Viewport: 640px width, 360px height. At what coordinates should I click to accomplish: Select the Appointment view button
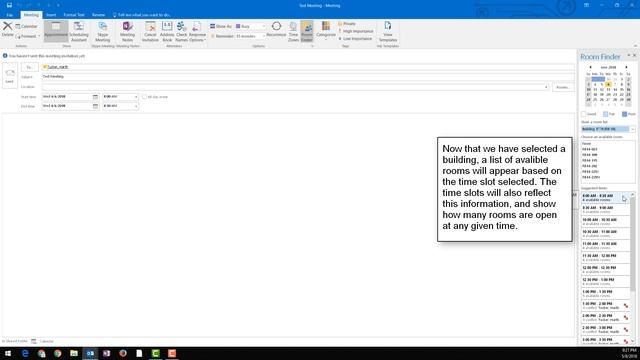coord(56,31)
